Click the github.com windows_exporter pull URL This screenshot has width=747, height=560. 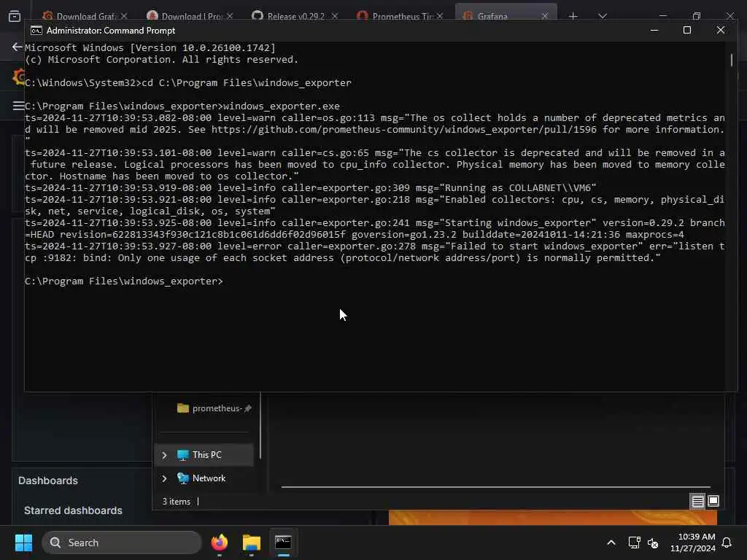pyautogui.click(x=403, y=130)
